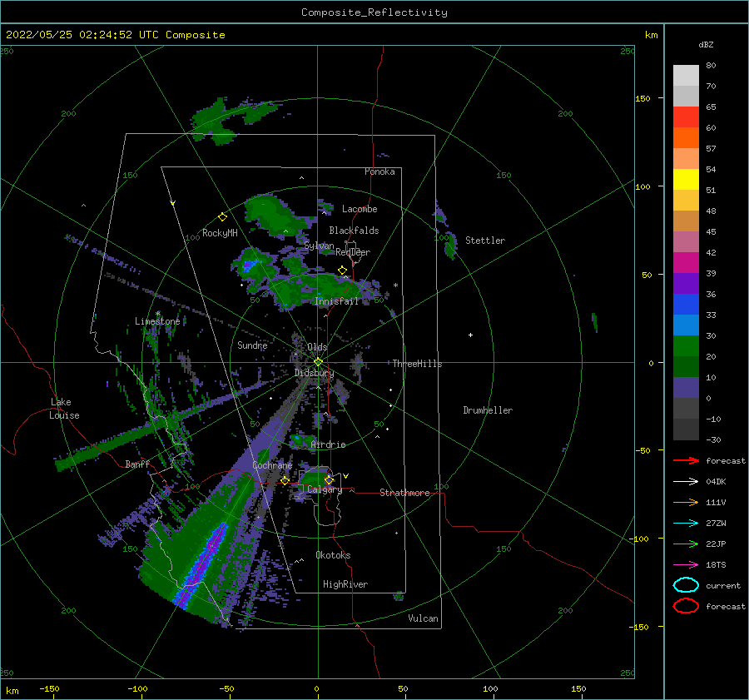
Task: Click the Okotoks town label
Action: (x=333, y=555)
